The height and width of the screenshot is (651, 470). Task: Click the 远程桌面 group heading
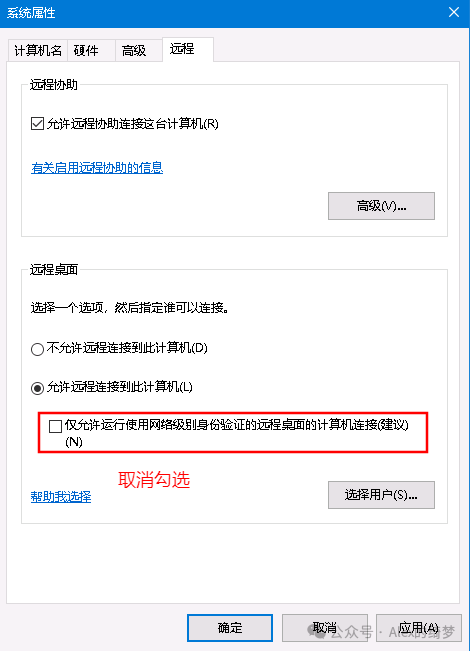point(54,270)
